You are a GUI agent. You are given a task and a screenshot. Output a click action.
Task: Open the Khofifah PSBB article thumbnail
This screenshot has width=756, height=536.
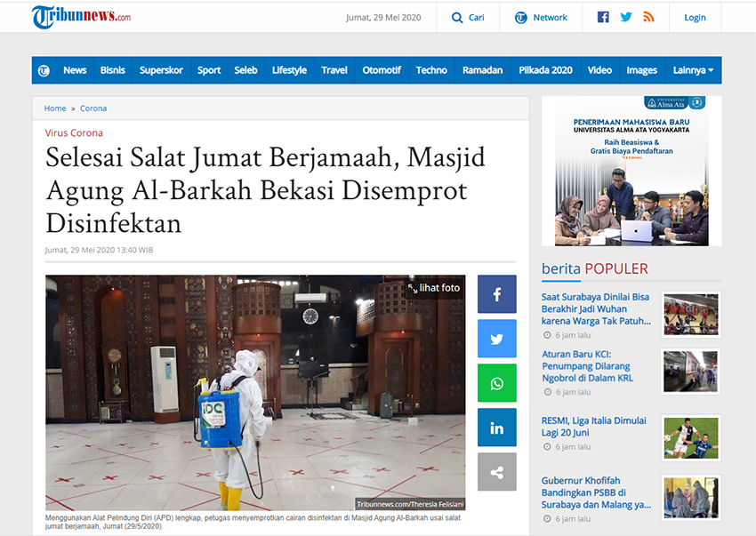[690, 498]
